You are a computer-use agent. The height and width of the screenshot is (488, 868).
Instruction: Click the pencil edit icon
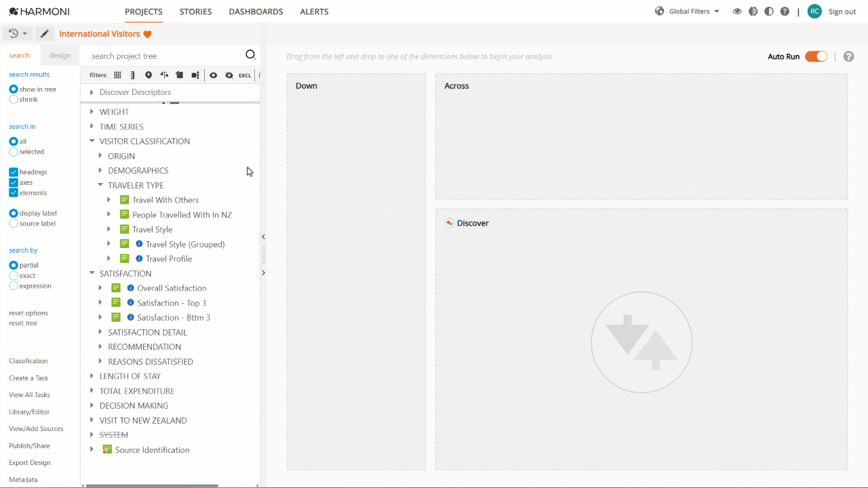44,33
